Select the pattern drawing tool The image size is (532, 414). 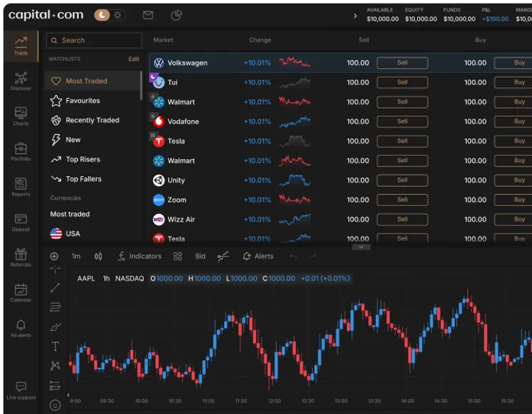click(x=55, y=366)
